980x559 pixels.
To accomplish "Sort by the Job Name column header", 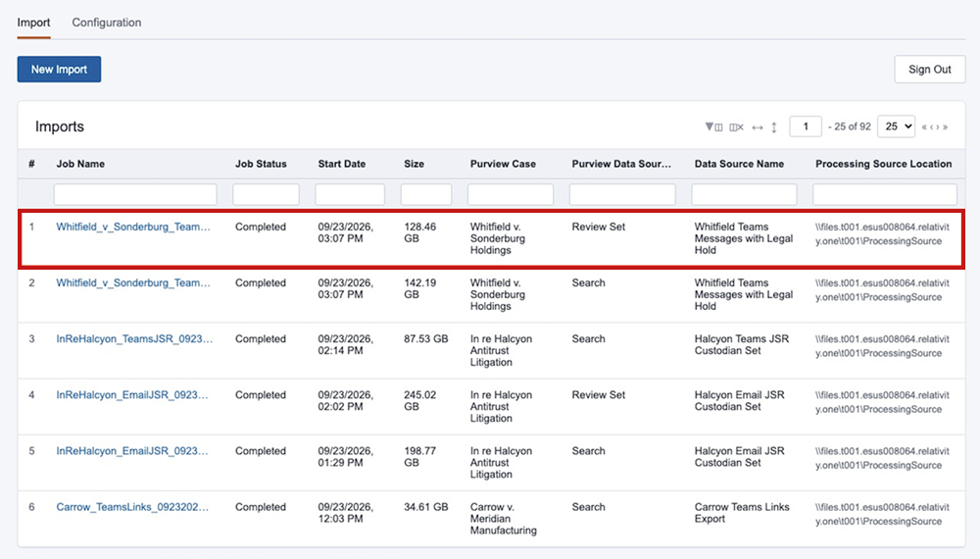I will tap(80, 164).
